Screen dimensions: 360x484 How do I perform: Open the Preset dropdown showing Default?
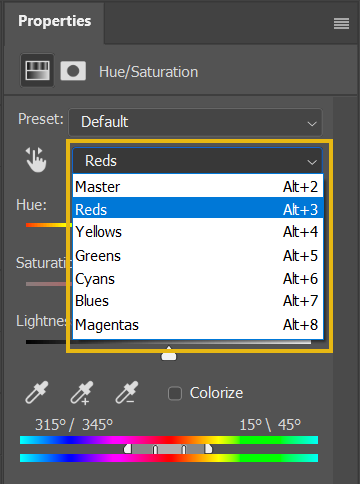195,122
